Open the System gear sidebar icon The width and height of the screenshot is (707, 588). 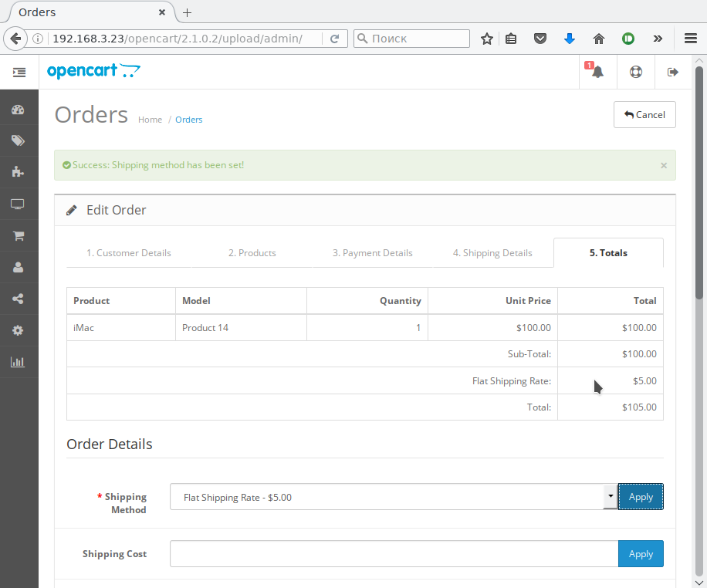pos(18,330)
